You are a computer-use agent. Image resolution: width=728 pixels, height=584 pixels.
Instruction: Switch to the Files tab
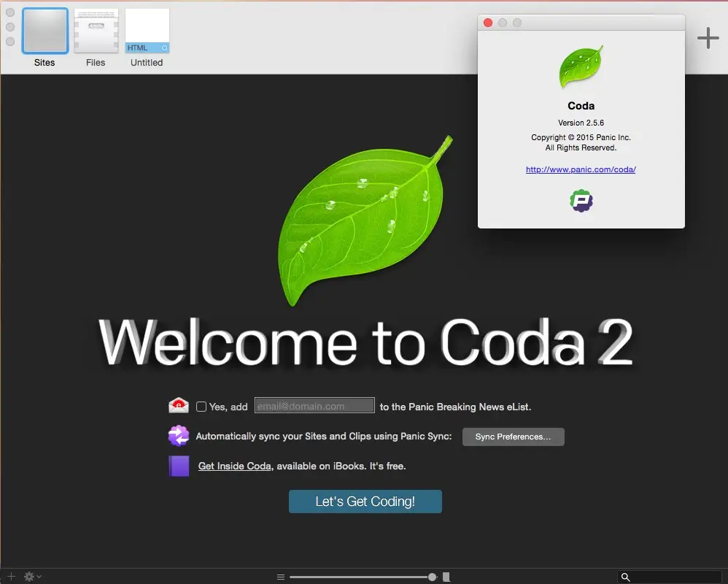coord(96,31)
